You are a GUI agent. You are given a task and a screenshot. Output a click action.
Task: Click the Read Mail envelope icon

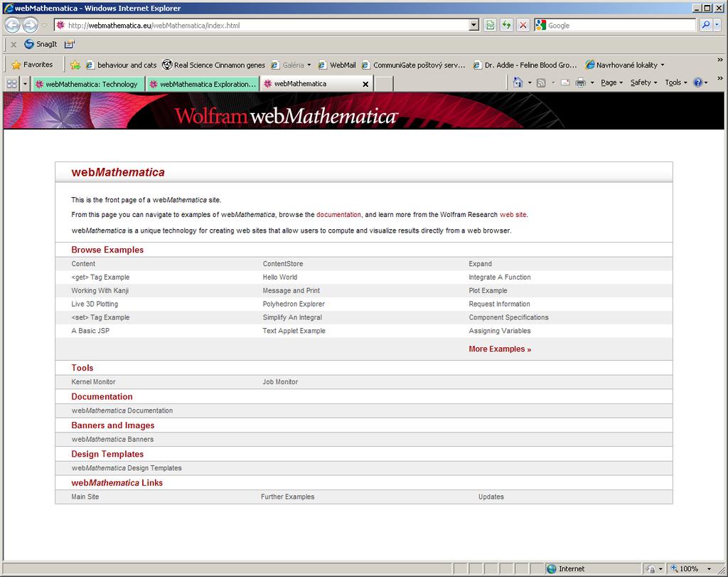point(565,83)
